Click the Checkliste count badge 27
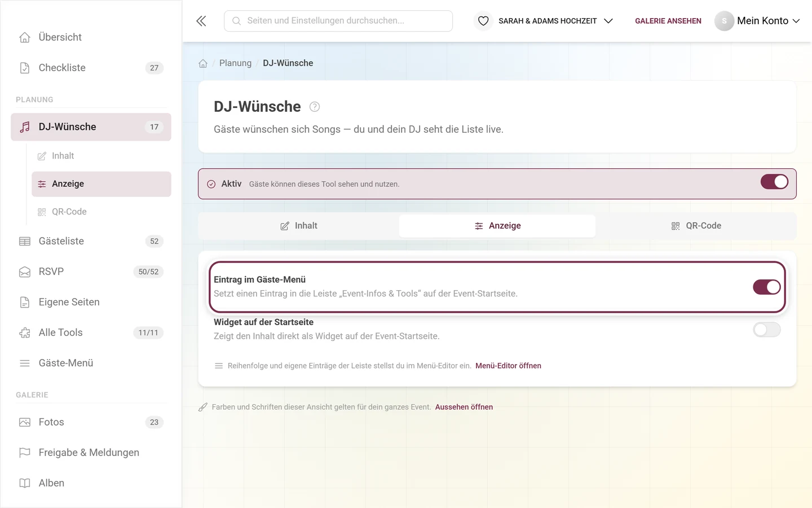 pos(154,68)
